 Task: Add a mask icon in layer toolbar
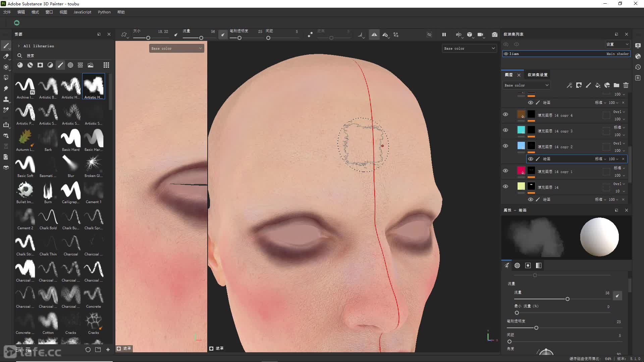[x=579, y=85]
